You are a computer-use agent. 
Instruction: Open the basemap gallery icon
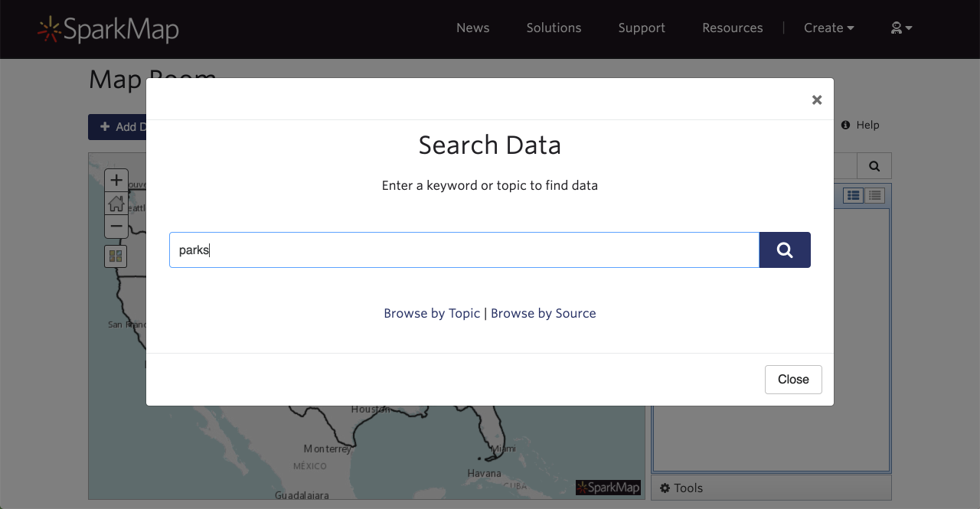coord(116,256)
